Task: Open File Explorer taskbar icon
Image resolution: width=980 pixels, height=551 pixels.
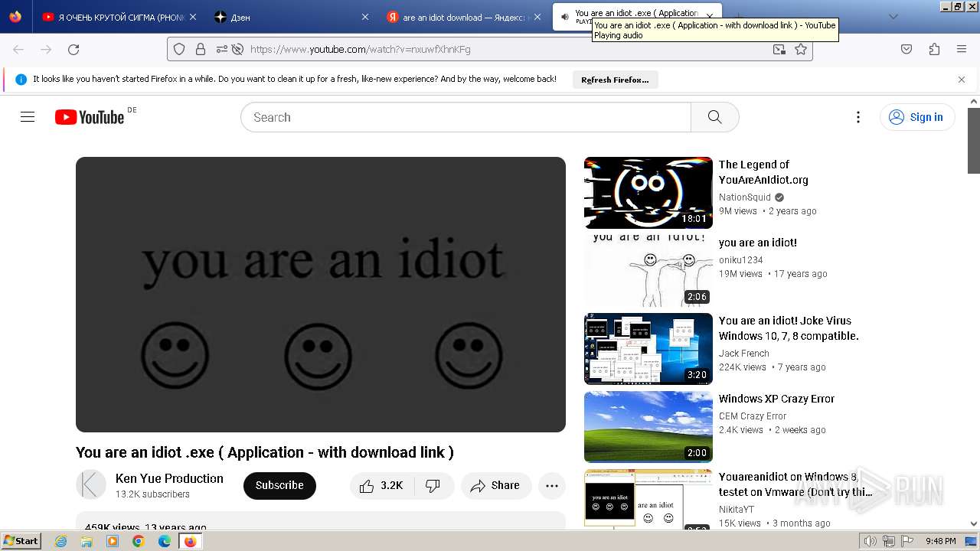Action: [x=87, y=541]
